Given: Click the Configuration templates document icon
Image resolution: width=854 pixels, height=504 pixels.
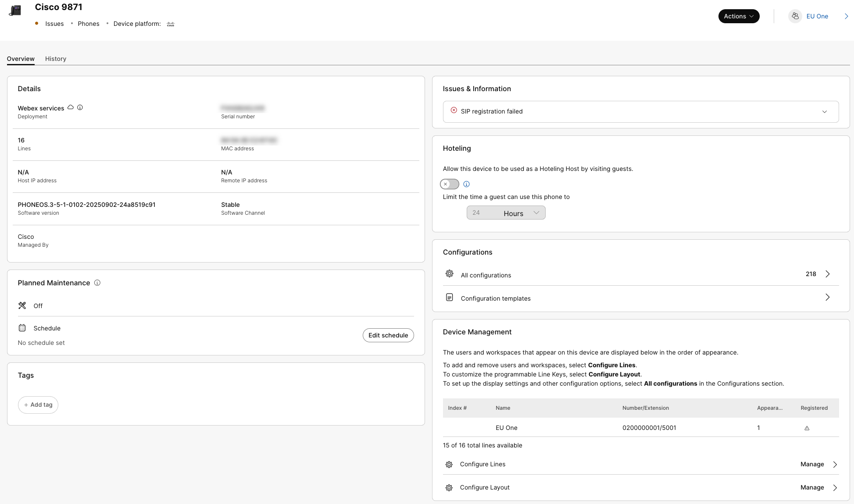Looking at the screenshot, I should click(449, 298).
